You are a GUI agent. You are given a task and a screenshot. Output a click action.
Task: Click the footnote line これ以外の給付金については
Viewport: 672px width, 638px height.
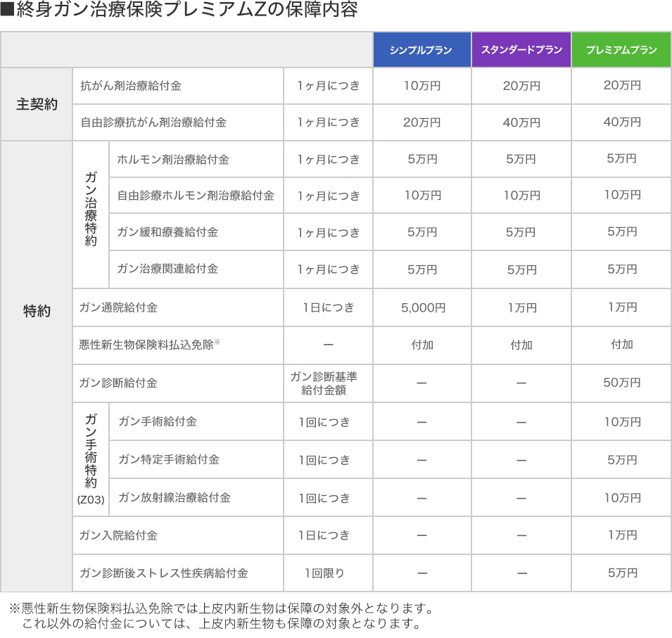222,623
